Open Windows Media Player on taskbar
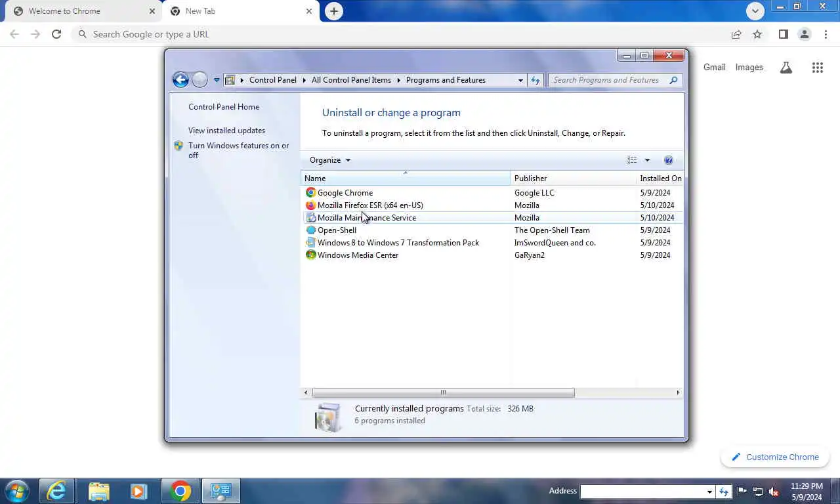The image size is (840, 504). (139, 491)
